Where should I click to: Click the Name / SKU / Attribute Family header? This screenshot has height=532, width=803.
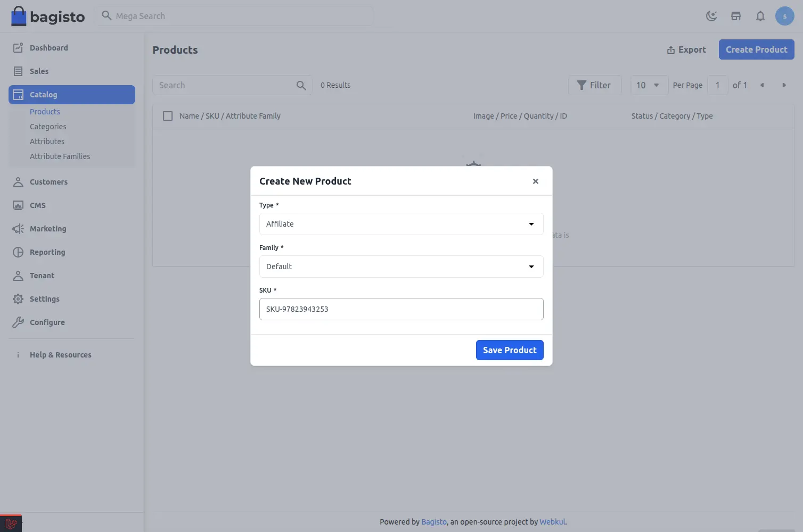(x=230, y=116)
